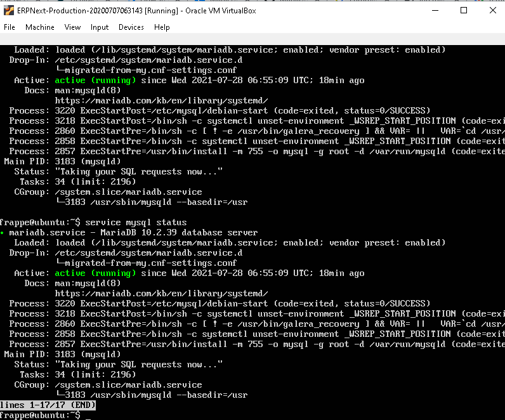Close the VirtualBox window
Screen dimensions: 505x420
pos(492,10)
